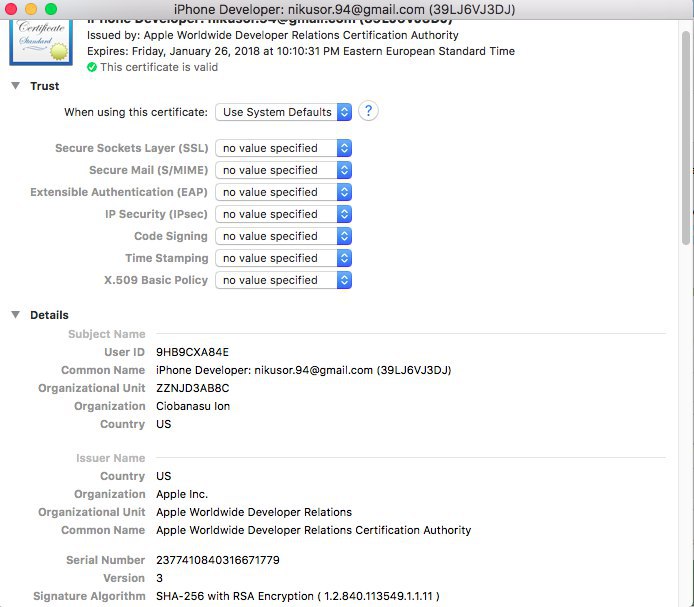Screen dimensions: 694x607
Task: Click the Issuer Name heading
Action: (x=111, y=458)
